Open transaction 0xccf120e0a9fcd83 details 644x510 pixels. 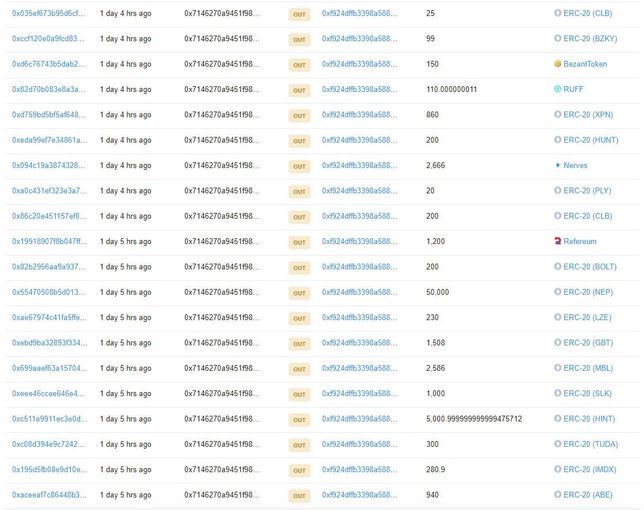[48, 38]
